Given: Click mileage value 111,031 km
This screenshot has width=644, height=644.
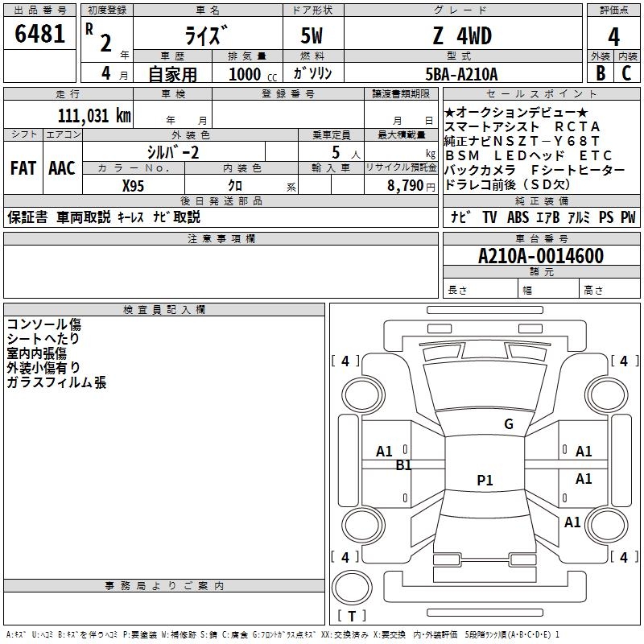Looking at the screenshot, I should click(x=94, y=116).
